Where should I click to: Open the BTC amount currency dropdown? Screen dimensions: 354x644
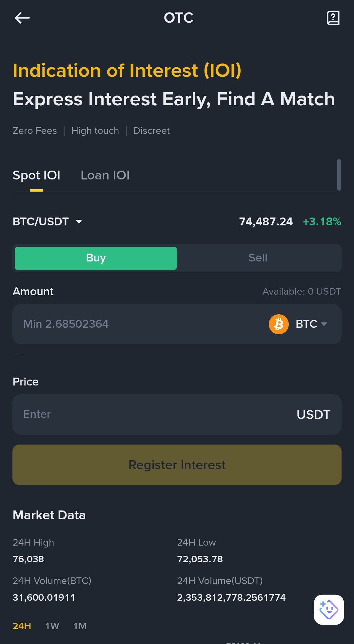tap(311, 324)
